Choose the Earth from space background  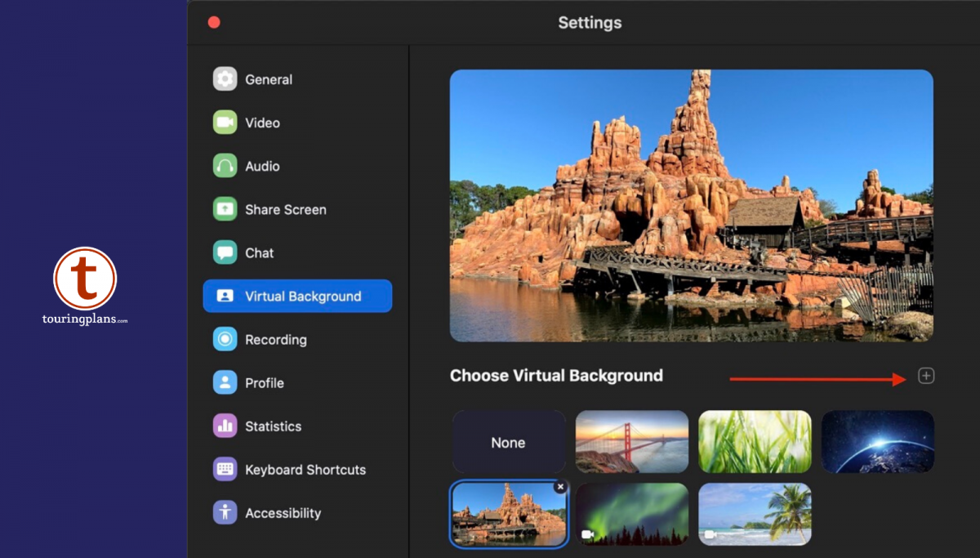877,442
